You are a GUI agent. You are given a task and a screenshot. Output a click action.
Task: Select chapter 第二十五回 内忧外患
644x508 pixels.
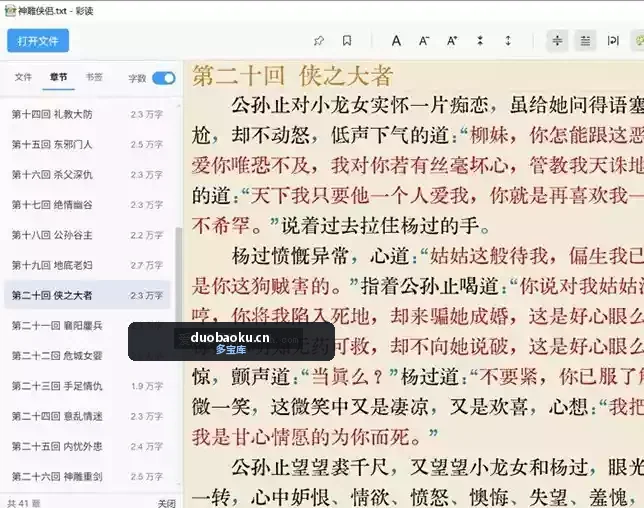(87, 446)
